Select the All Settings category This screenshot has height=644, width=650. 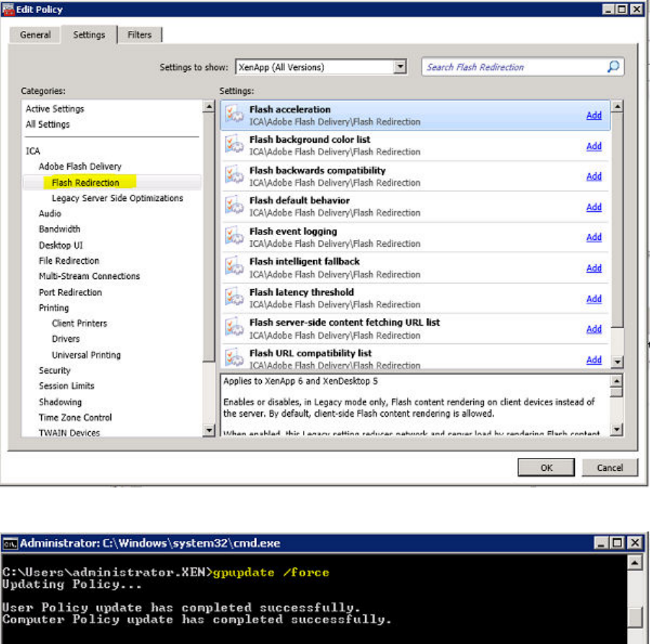pos(48,124)
